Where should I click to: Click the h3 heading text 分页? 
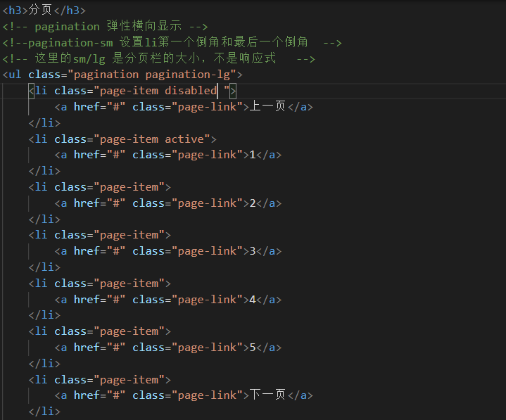(40, 10)
